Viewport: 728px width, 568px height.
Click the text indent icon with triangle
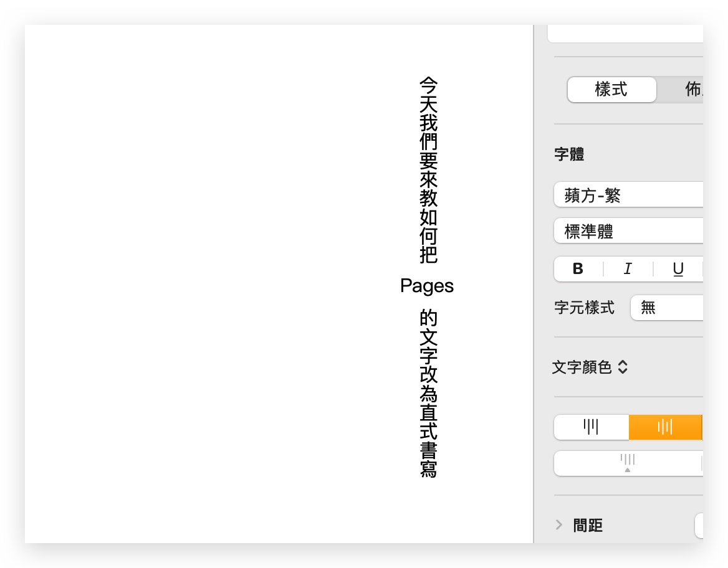tap(627, 463)
